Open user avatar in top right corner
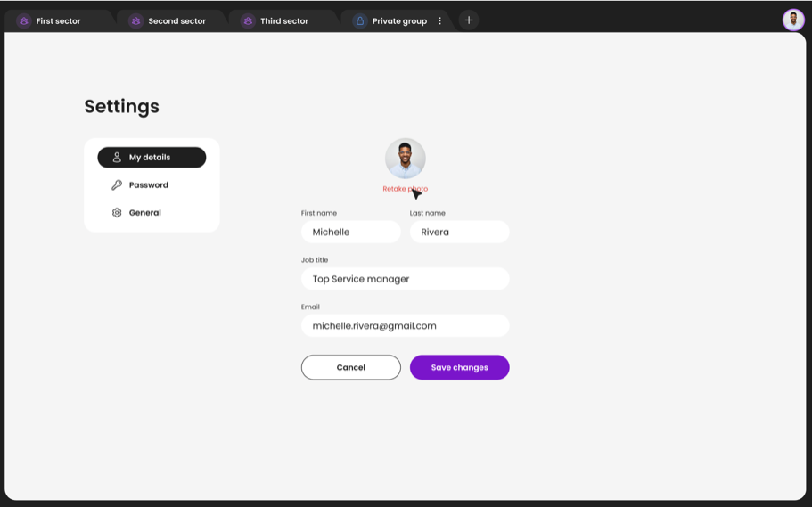The height and width of the screenshot is (507, 812). click(792, 20)
